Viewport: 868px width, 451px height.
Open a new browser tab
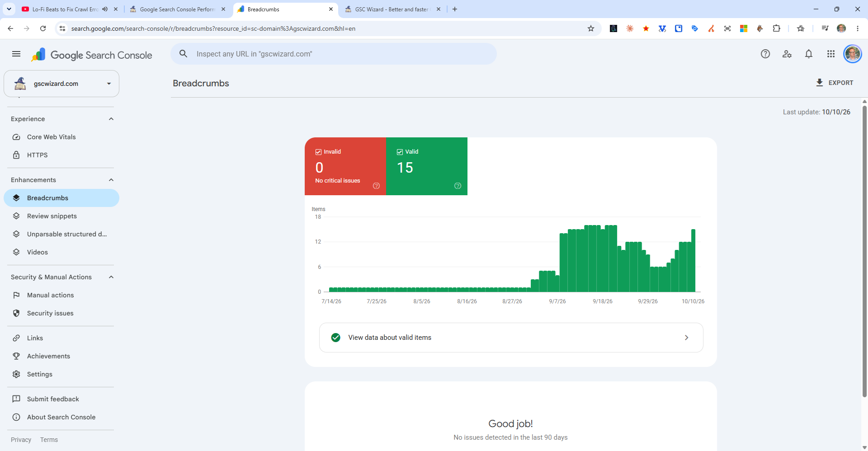coord(455,9)
